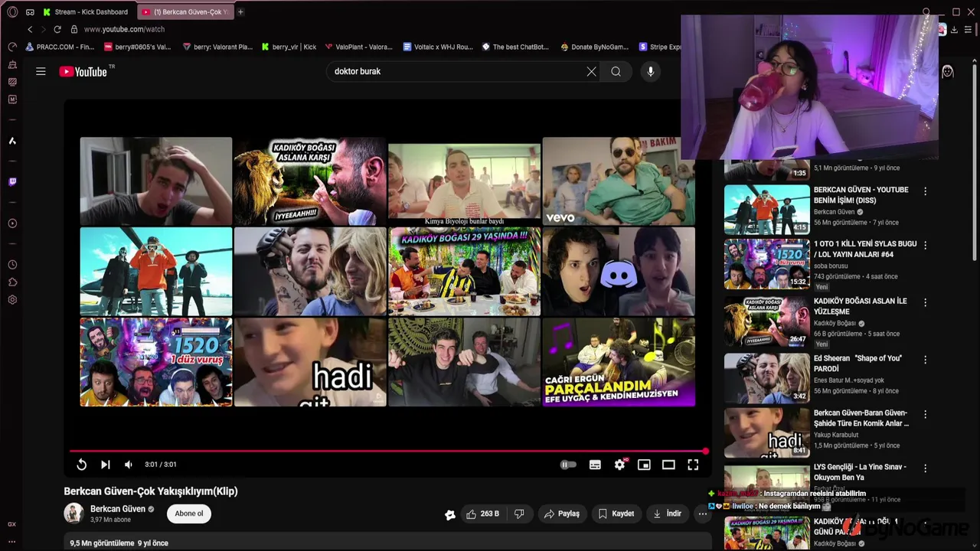Open the YouTube guide hamburger menu
This screenshot has width=980, height=551.
point(41,71)
